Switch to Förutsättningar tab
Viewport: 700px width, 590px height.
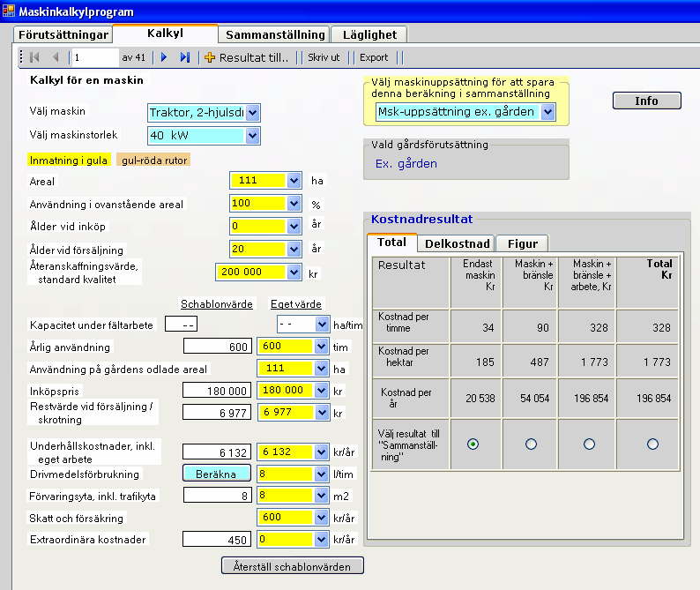point(63,35)
